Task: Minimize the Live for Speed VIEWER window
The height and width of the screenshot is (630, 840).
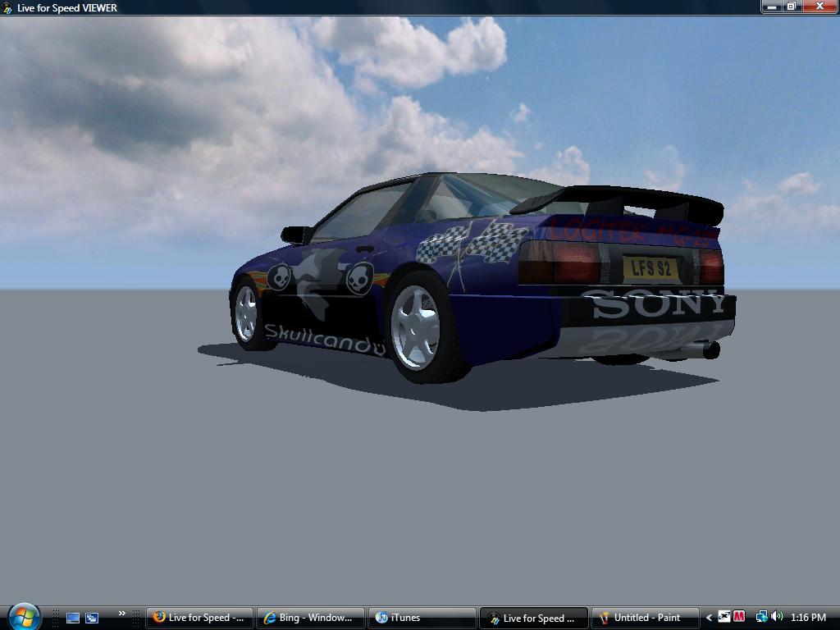Action: [x=772, y=7]
